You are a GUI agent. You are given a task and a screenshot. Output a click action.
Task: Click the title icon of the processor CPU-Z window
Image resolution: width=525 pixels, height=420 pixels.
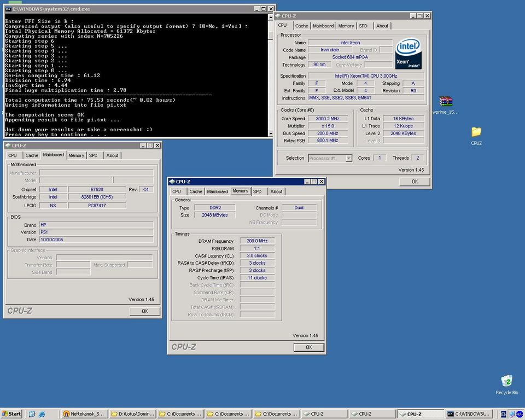[x=278, y=16]
